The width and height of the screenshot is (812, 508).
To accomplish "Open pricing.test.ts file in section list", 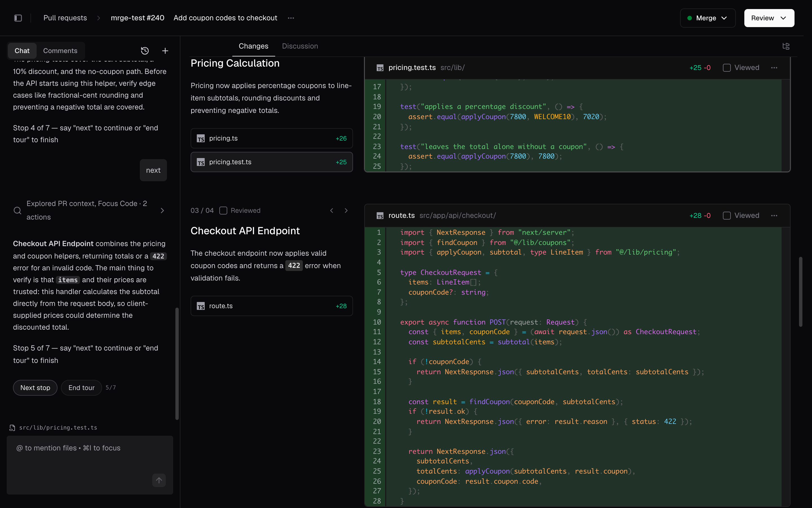I will 272,162.
